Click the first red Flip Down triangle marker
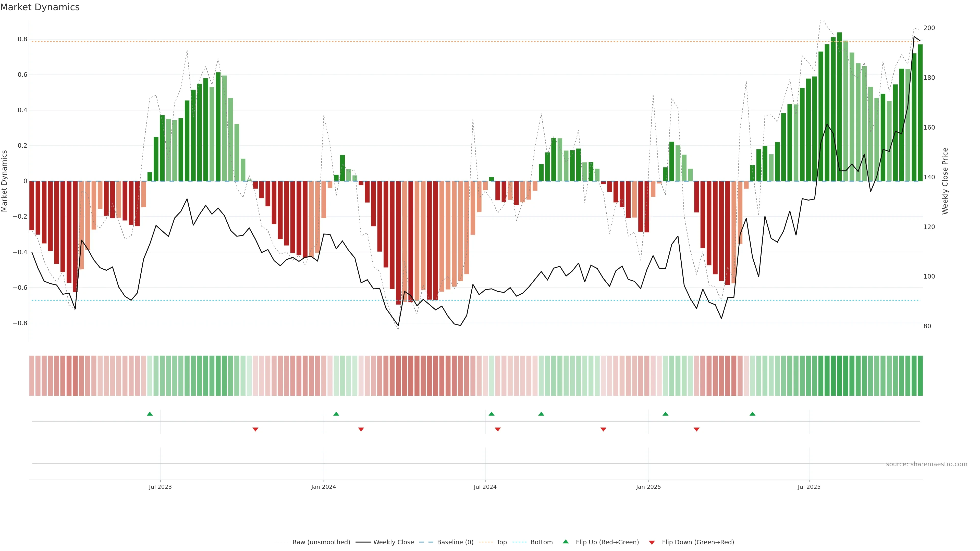 [255, 429]
